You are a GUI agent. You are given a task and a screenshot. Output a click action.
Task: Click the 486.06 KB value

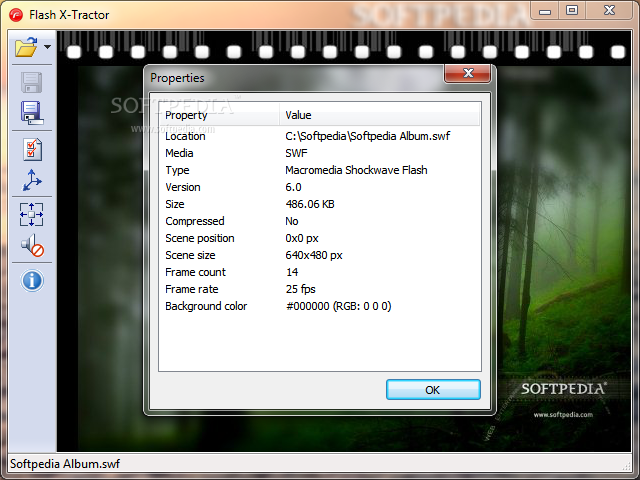pos(310,204)
